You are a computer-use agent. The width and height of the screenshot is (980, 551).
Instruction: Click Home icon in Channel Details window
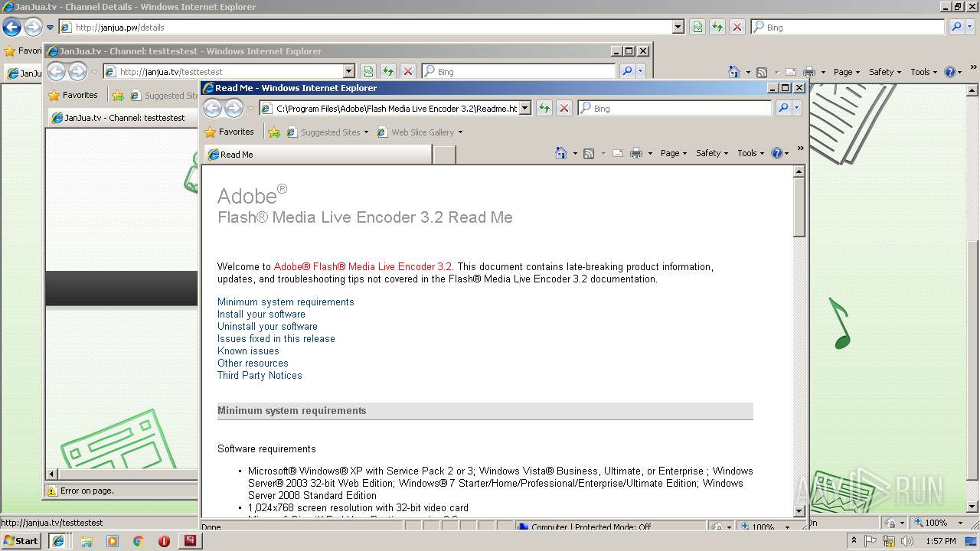pos(734,72)
